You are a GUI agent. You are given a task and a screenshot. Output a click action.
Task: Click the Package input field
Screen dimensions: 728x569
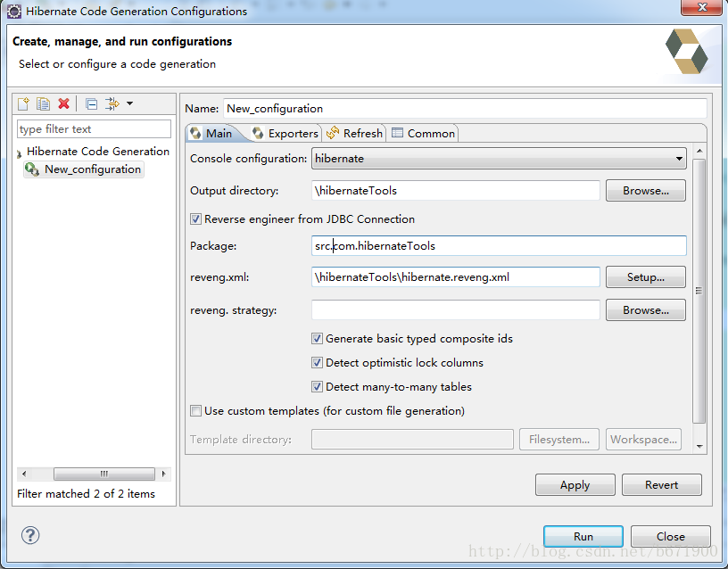[499, 245]
